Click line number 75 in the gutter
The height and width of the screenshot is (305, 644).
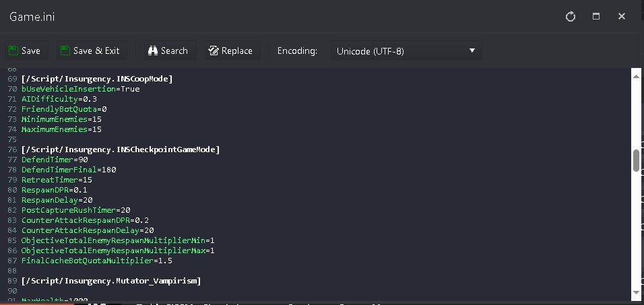click(12, 139)
